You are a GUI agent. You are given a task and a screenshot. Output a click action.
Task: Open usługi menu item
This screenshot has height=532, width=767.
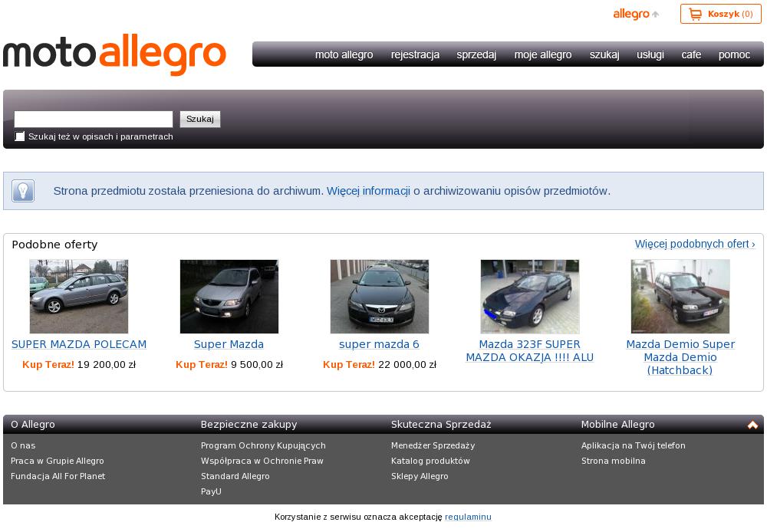[650, 54]
